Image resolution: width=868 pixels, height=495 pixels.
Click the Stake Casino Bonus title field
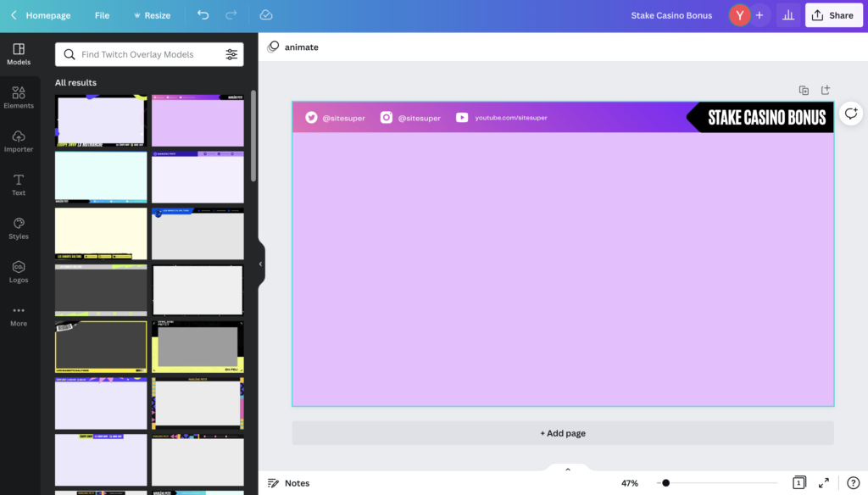(671, 15)
